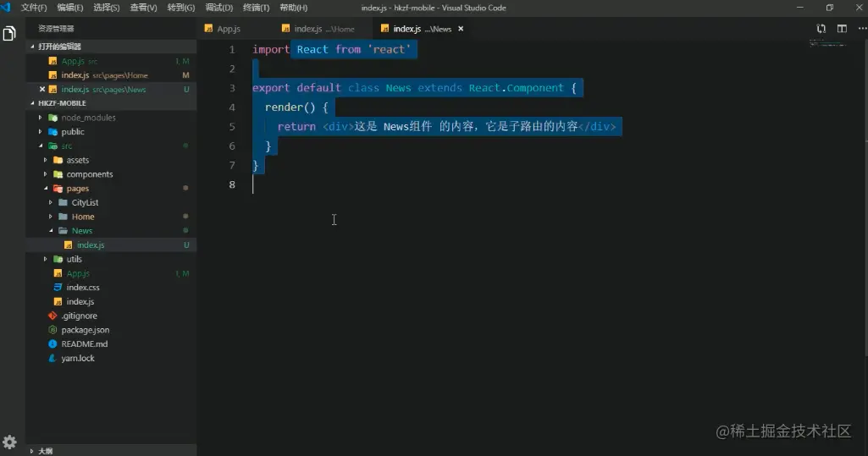Open the 调试(D) menu
Image resolution: width=868 pixels, height=456 pixels.
point(219,8)
